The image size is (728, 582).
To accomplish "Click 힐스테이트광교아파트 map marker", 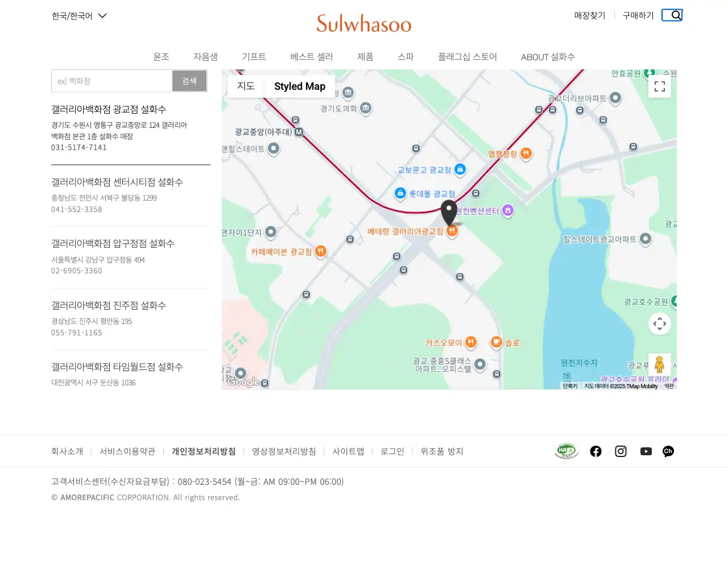I will 646,239.
